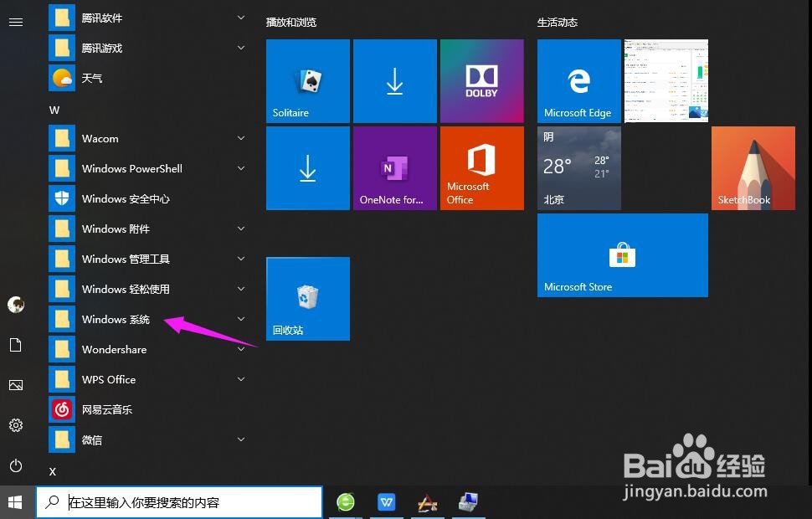Open the Beijing weather tile showing 28°
The height and width of the screenshot is (519, 812).
pos(579,167)
